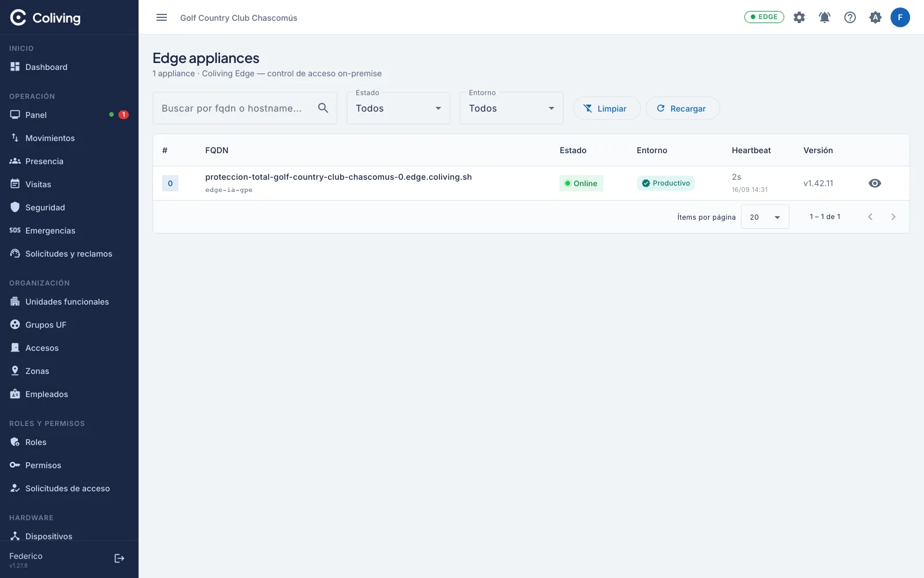Open Panel in sidebar

coord(69,115)
